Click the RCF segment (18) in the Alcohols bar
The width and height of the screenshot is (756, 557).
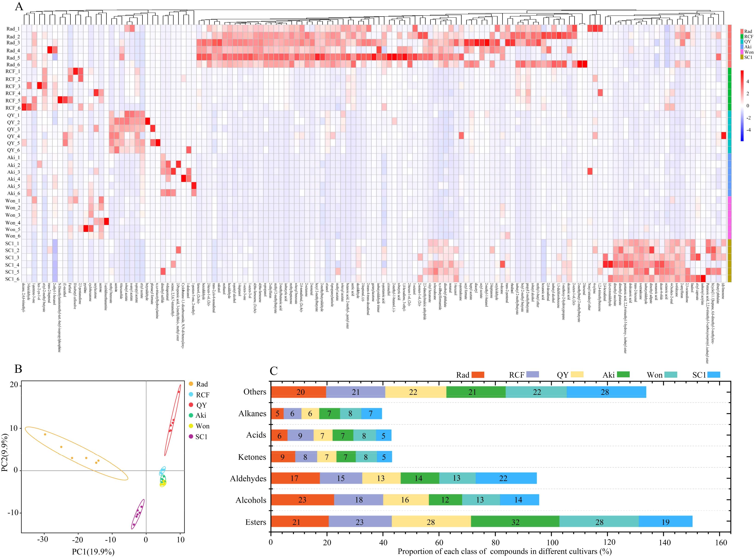click(359, 500)
